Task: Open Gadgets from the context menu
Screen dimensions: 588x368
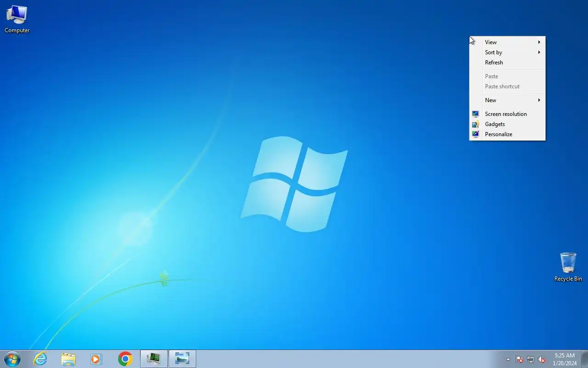Action: [x=507, y=124]
